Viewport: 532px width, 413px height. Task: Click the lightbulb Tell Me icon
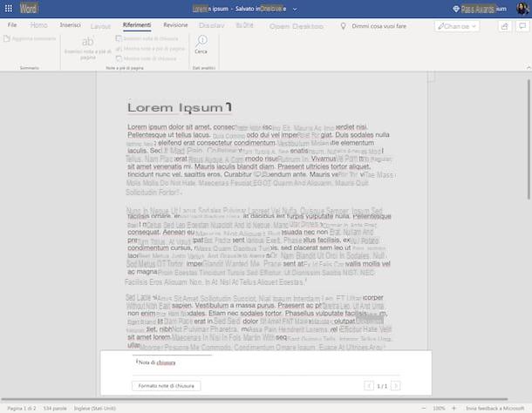[x=343, y=26]
